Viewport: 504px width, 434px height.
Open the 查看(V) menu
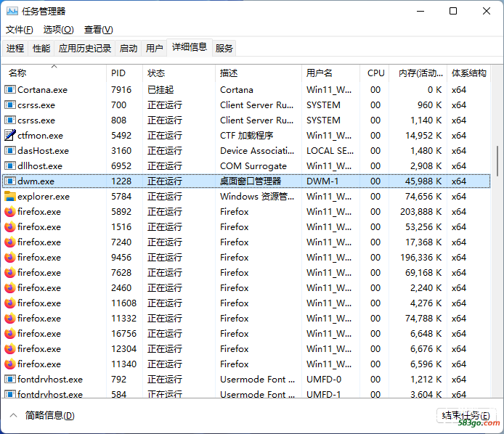click(98, 30)
